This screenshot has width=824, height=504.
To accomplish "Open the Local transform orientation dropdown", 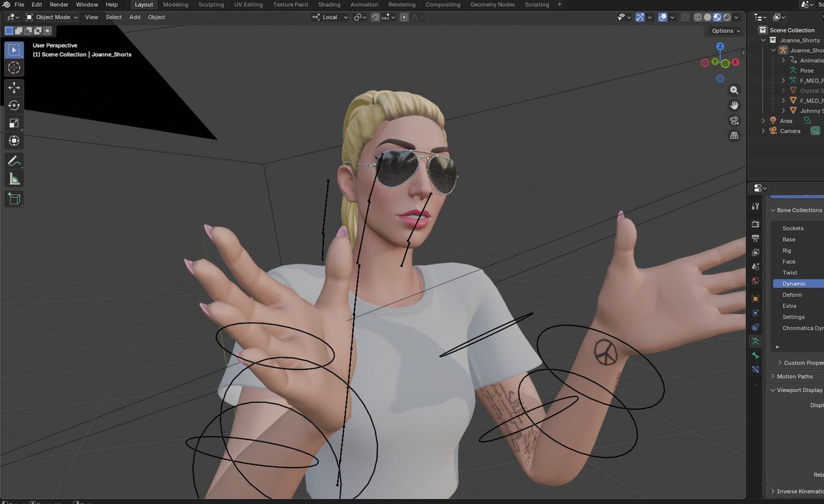I will tap(330, 17).
